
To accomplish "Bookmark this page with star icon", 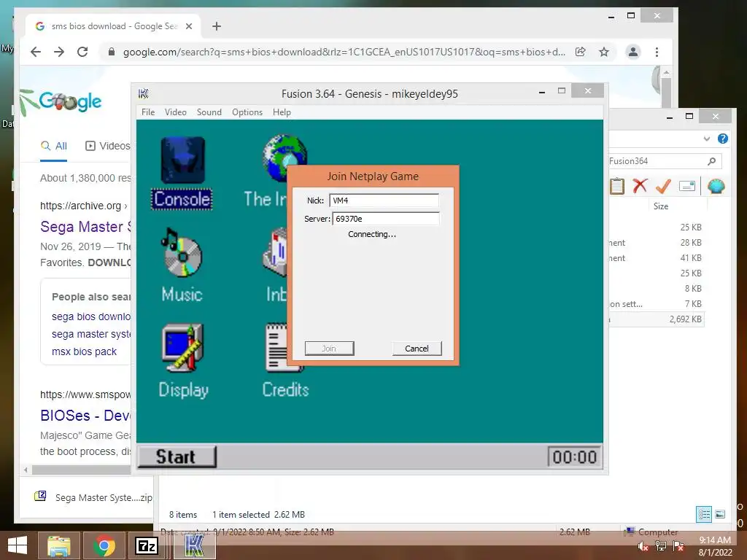I will pyautogui.click(x=604, y=52).
